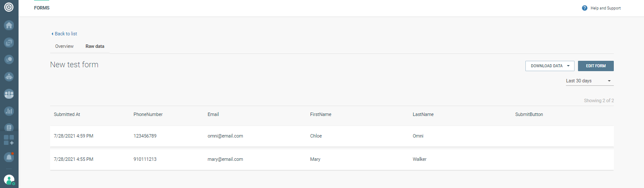Screen dimensions: 644x188
Task: Open the chatbot robot icon in sidebar
Action: click(x=9, y=77)
